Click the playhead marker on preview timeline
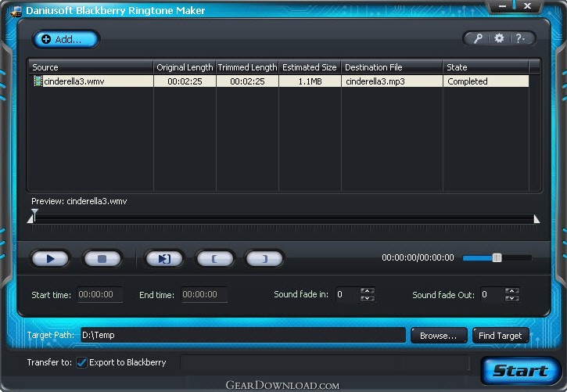This screenshot has height=392, width=567. pyautogui.click(x=34, y=214)
